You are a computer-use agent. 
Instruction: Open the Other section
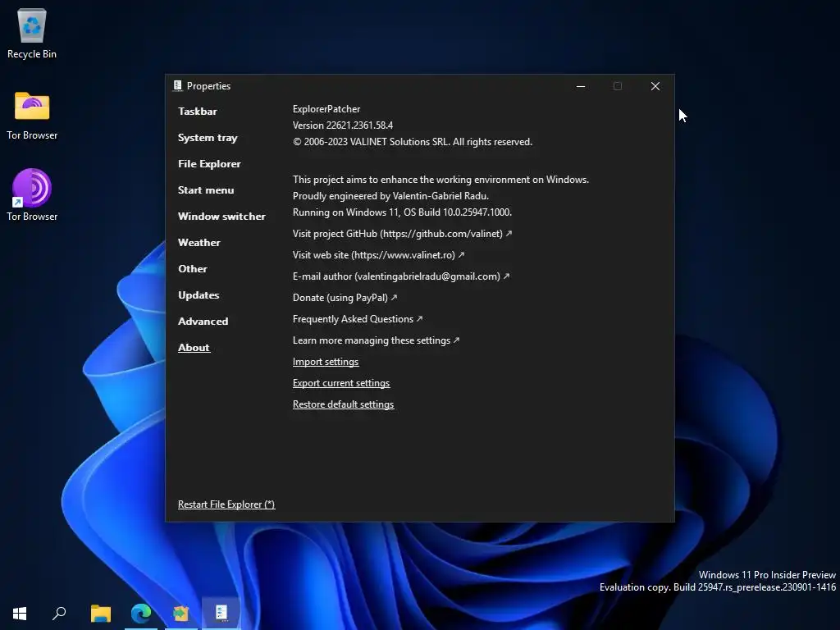[192, 269]
